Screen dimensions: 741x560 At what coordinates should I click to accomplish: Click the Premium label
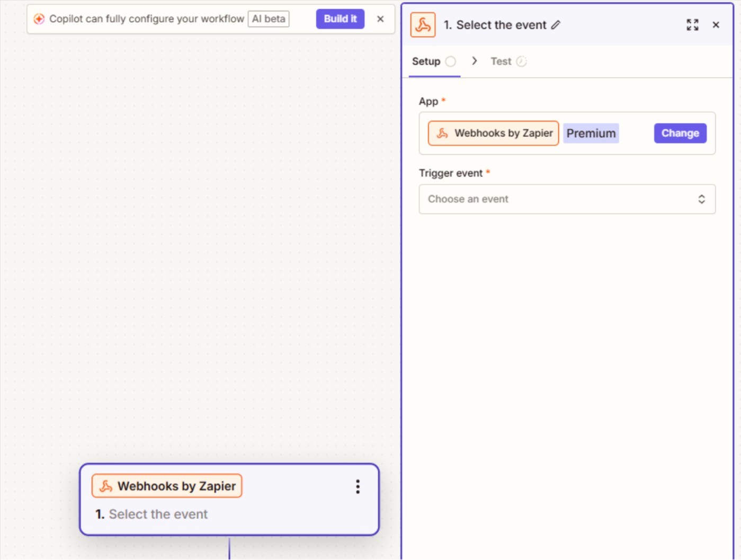(x=591, y=134)
